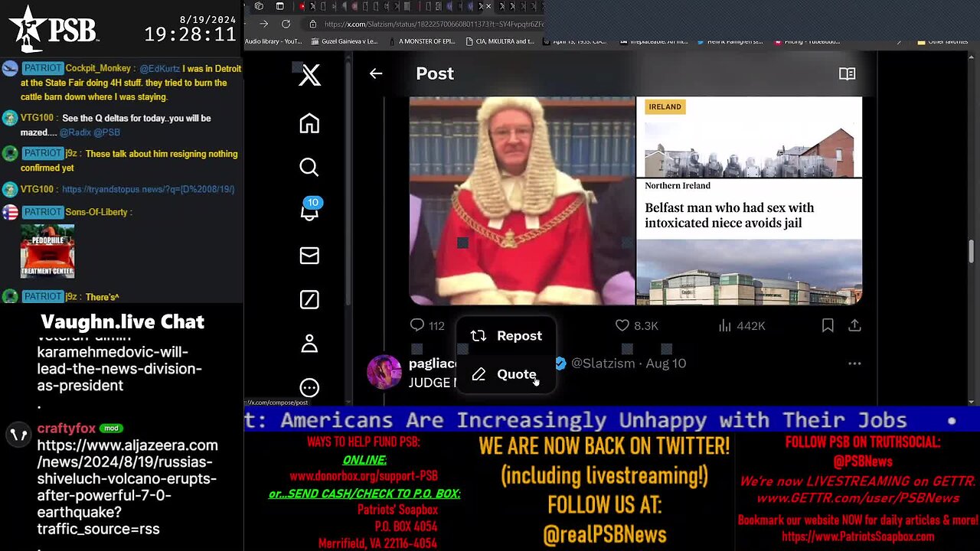Click the browser reload button

pyautogui.click(x=286, y=24)
